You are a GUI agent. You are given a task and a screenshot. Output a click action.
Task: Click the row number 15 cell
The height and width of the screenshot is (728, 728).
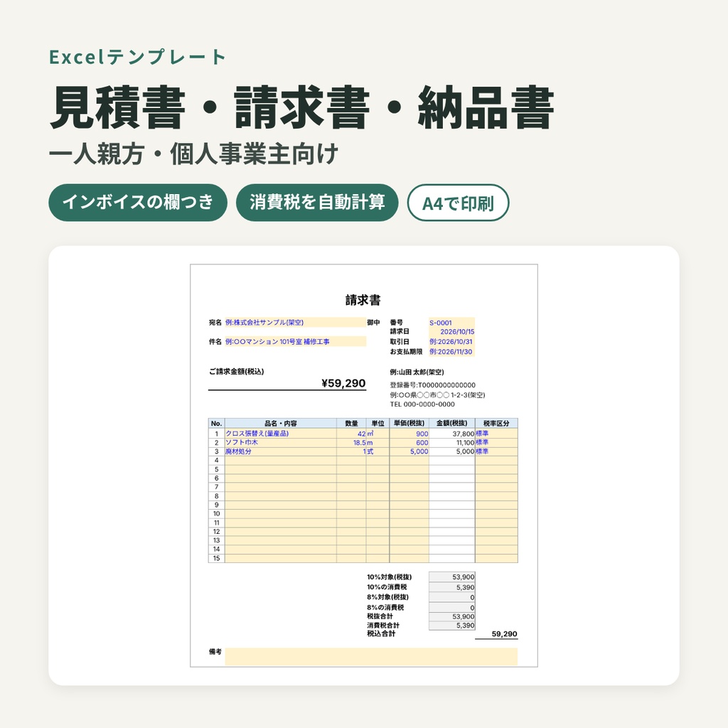coord(216,558)
